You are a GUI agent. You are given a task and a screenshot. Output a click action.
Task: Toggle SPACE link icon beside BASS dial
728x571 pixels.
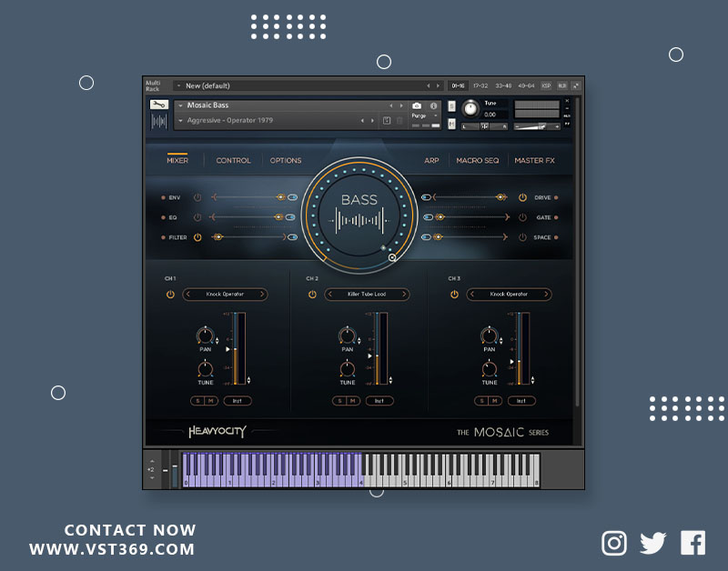[426, 237]
